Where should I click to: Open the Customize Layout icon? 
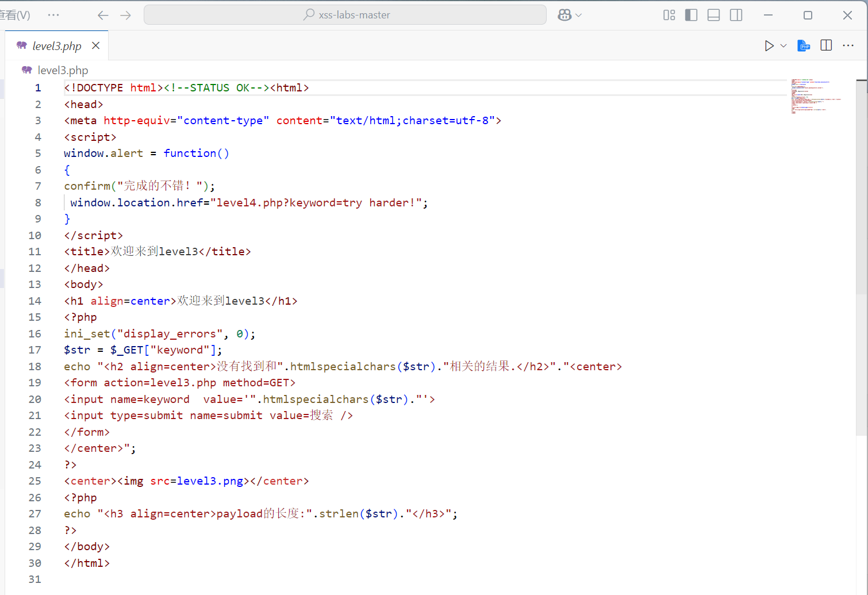click(x=669, y=15)
